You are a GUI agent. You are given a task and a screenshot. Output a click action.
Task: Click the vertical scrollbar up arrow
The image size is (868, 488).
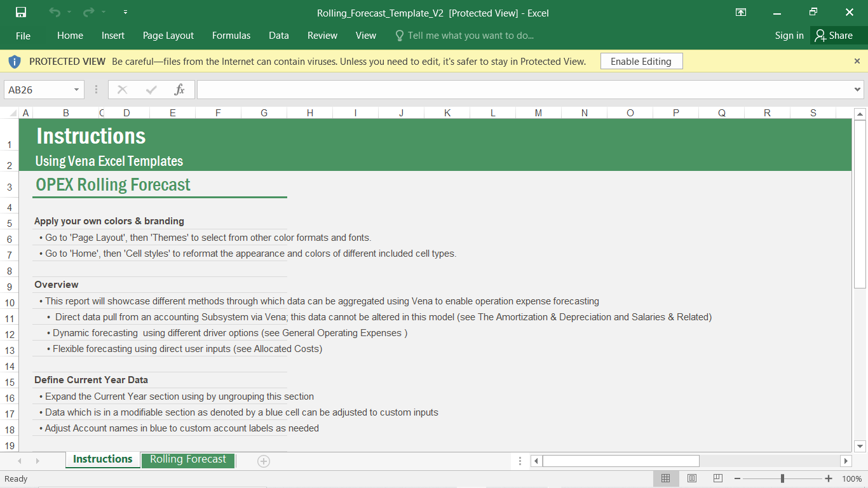click(x=860, y=114)
